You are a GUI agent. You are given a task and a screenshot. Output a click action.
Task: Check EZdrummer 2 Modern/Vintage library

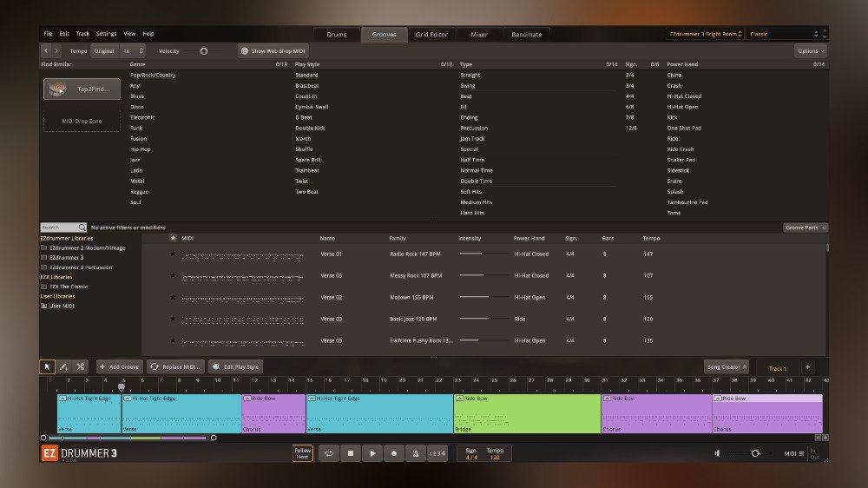click(x=43, y=248)
